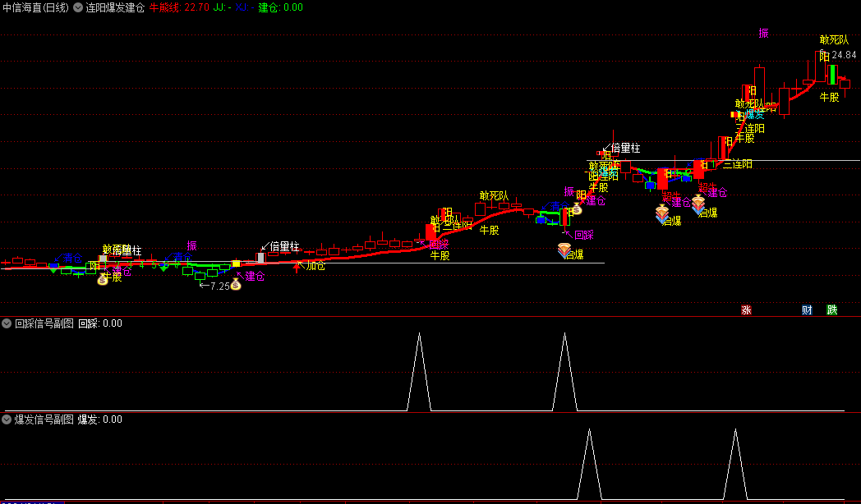Click the money bag next to 7.25
861x504 pixels.
point(236,284)
